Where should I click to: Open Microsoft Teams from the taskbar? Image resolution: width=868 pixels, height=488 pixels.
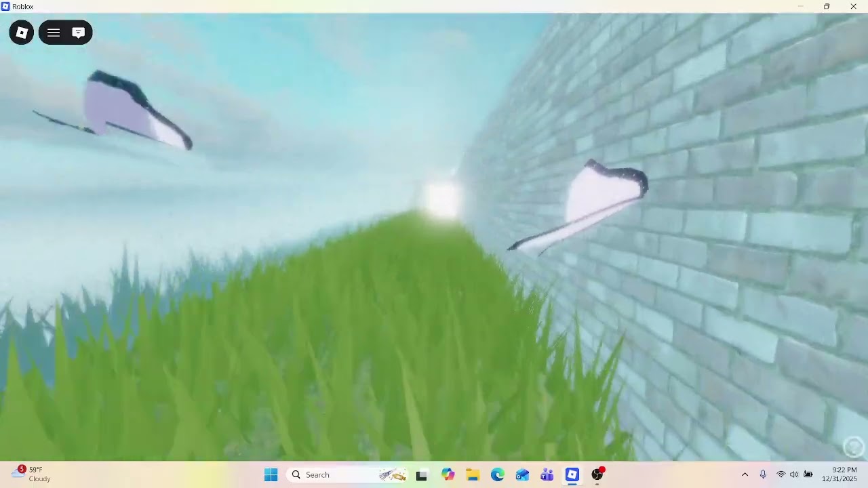pos(547,475)
